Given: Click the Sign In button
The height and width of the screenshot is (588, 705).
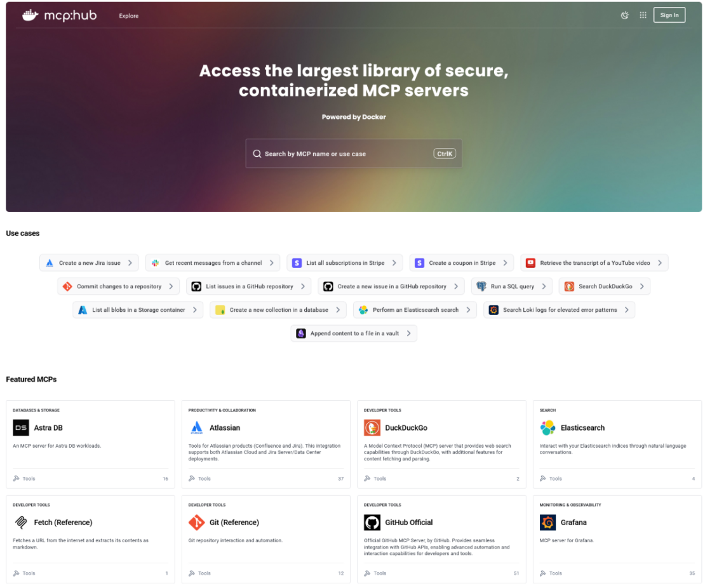Looking at the screenshot, I should tap(669, 15).
